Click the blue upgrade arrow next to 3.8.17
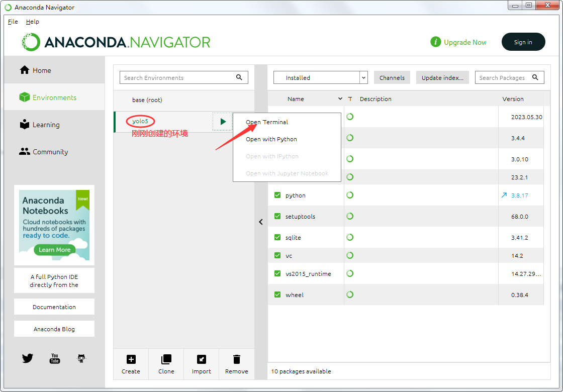Image resolution: width=563 pixels, height=392 pixels. pyautogui.click(x=504, y=195)
